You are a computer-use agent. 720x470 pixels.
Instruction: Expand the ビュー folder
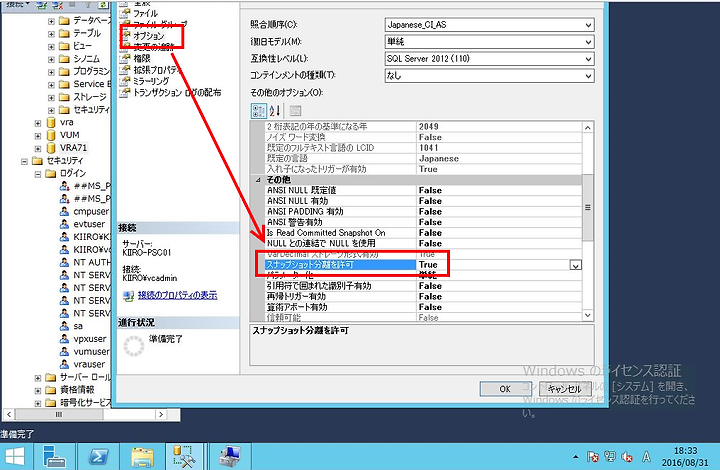51,46
